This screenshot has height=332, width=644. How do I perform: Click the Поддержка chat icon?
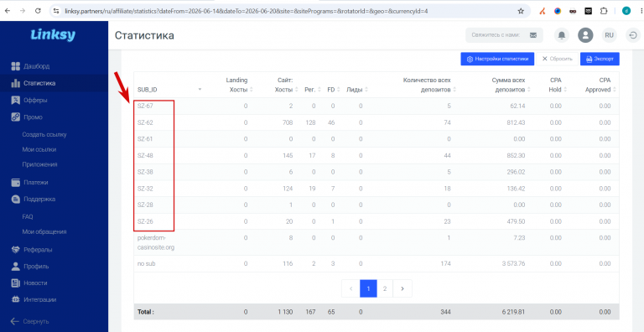pyautogui.click(x=16, y=200)
